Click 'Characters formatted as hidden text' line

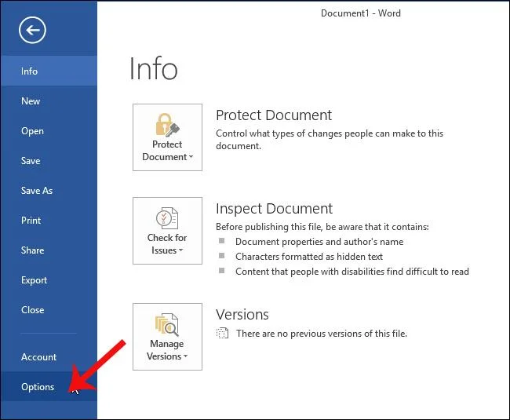[x=309, y=257]
